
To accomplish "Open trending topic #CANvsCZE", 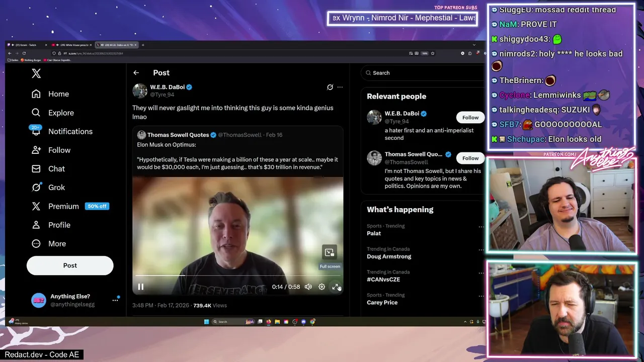I will tap(383, 280).
